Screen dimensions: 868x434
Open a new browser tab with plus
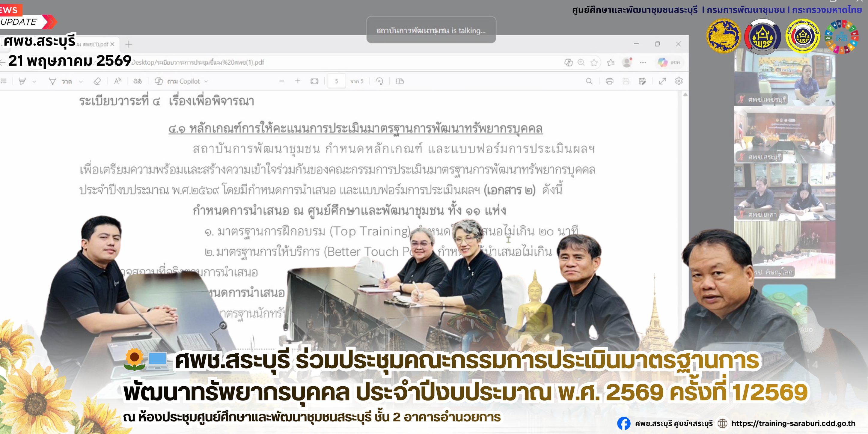click(129, 44)
